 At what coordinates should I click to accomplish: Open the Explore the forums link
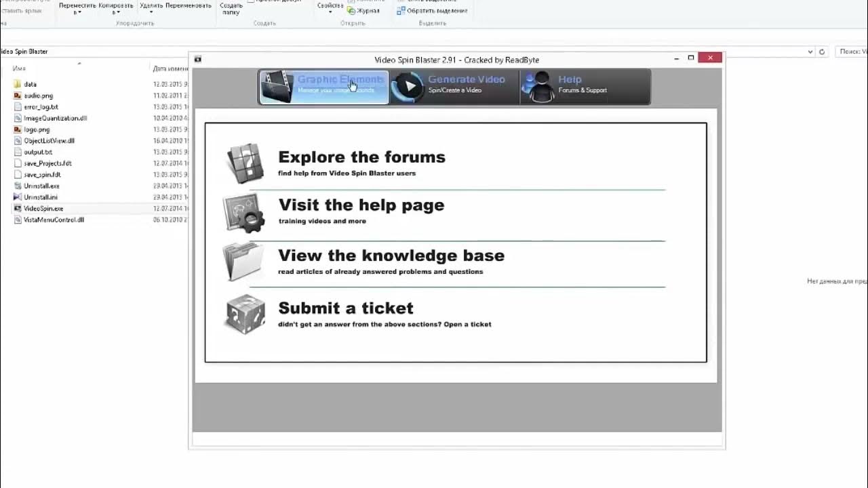(x=361, y=157)
